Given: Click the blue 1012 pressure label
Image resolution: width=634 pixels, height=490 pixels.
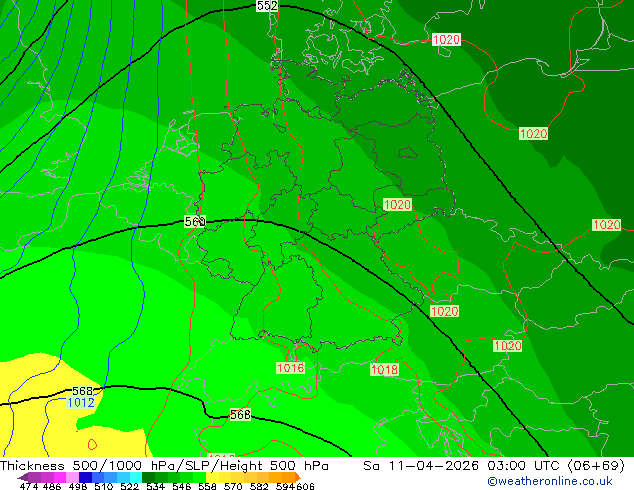Looking at the screenshot, I should point(81,403).
